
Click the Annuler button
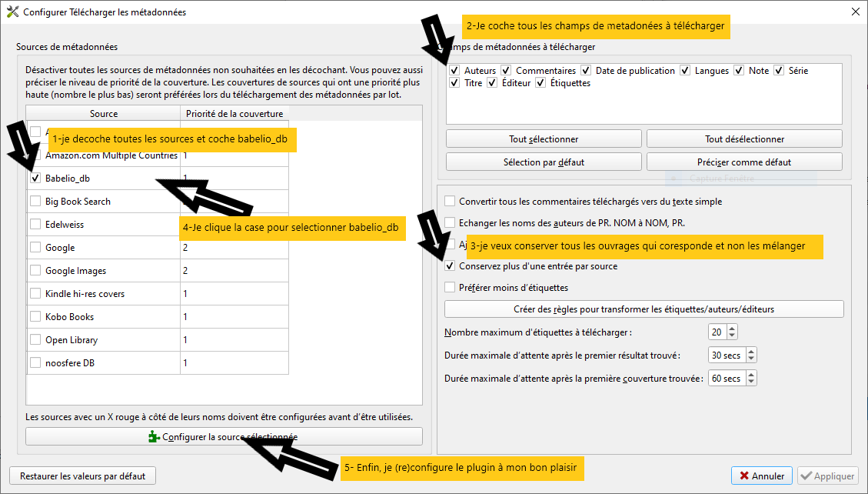pyautogui.click(x=762, y=476)
